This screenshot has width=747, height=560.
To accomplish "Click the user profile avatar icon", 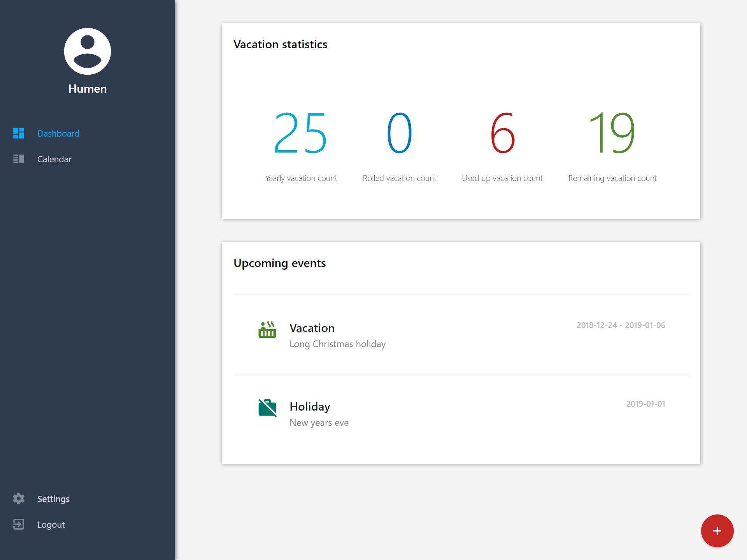I will click(x=88, y=51).
